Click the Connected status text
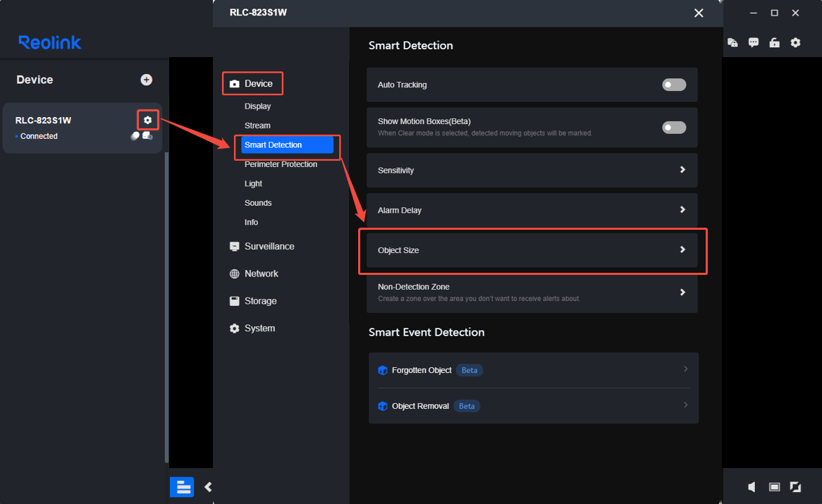The height and width of the screenshot is (504, 822). tap(39, 136)
